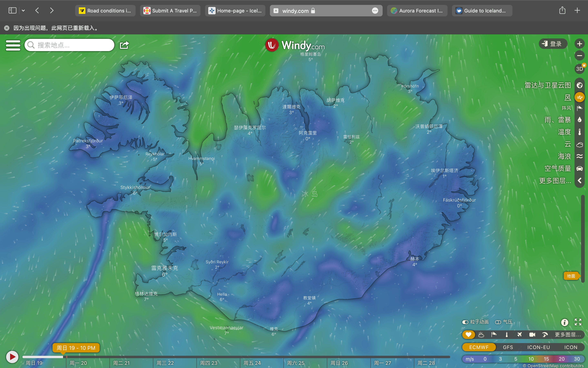Jump timeline to Wednesday 22
Image resolution: width=588 pixels, height=368 pixels.
165,363
